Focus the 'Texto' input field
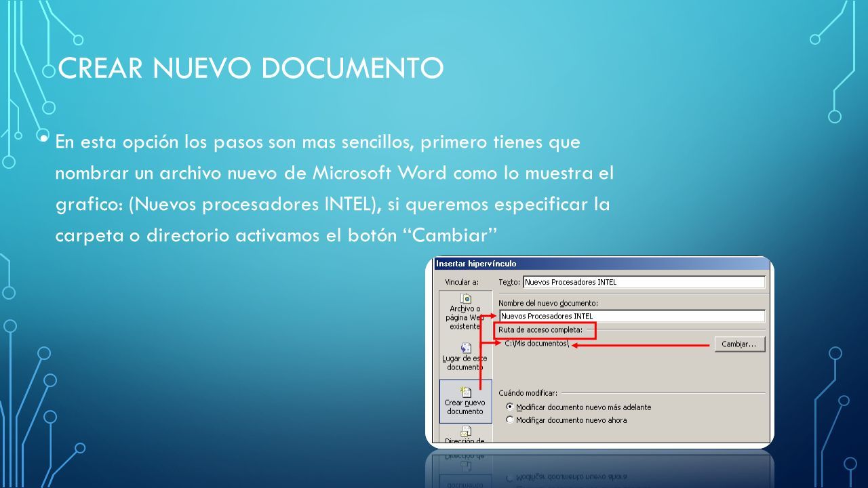Screen dimensions: 868x488 click(x=644, y=282)
